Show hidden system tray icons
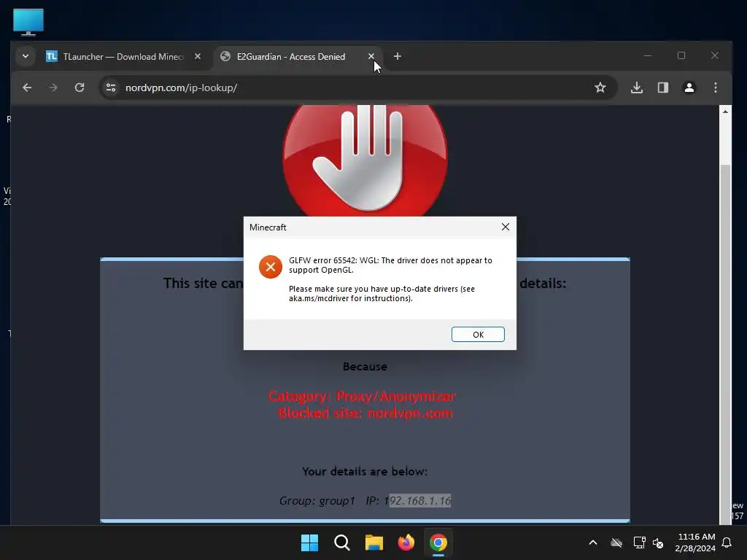The image size is (747, 560). 593,542
